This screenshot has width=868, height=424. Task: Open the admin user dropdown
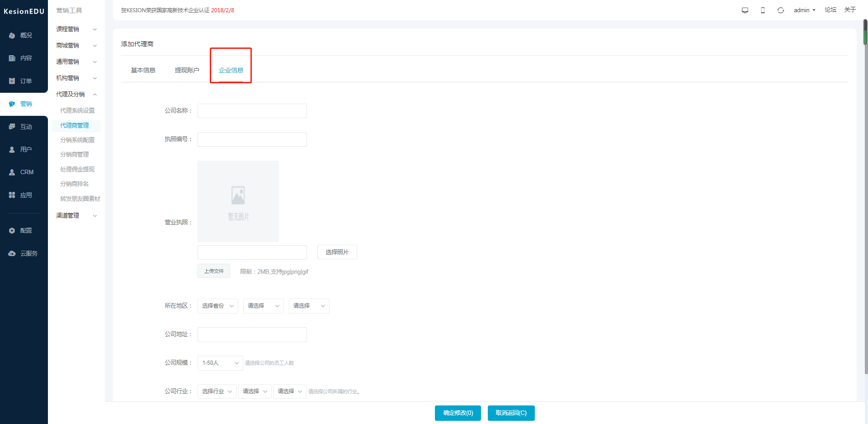click(x=804, y=10)
